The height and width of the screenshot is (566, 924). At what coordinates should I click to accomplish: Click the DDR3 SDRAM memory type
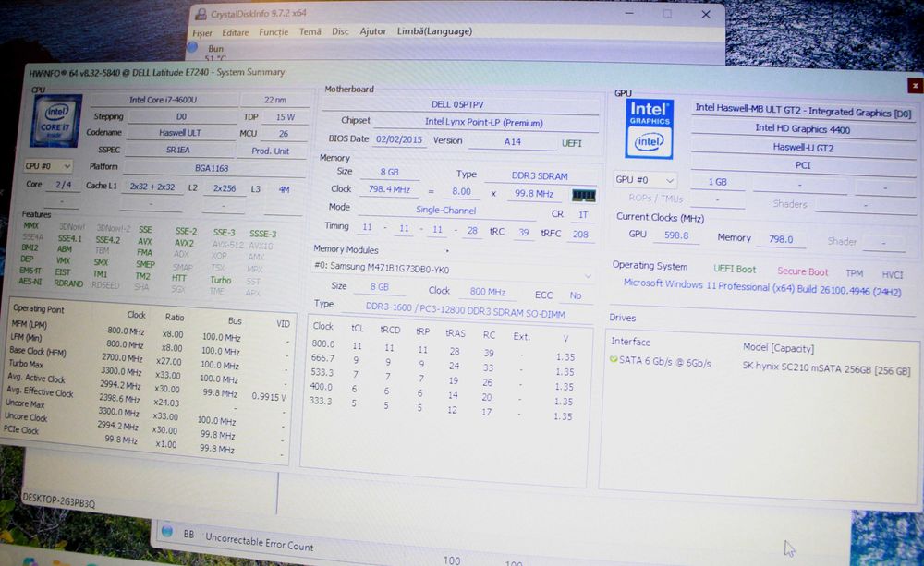click(x=540, y=176)
